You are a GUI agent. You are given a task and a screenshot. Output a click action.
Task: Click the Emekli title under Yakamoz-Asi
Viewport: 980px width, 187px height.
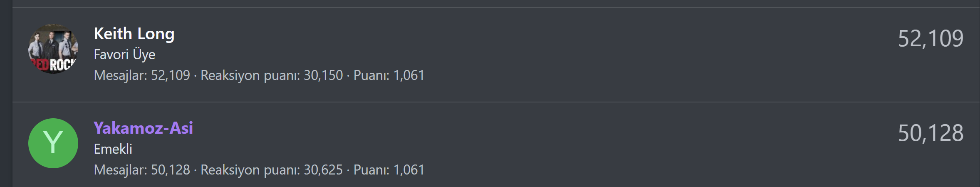(113, 149)
